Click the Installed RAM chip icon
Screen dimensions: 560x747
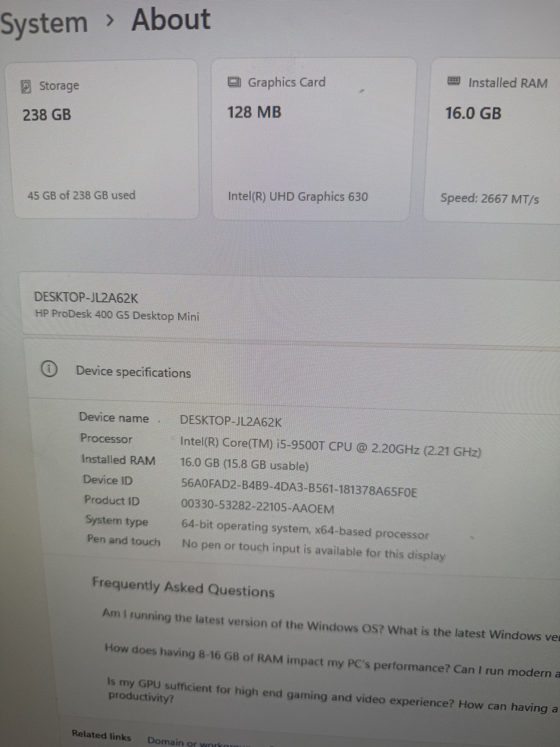tap(454, 81)
